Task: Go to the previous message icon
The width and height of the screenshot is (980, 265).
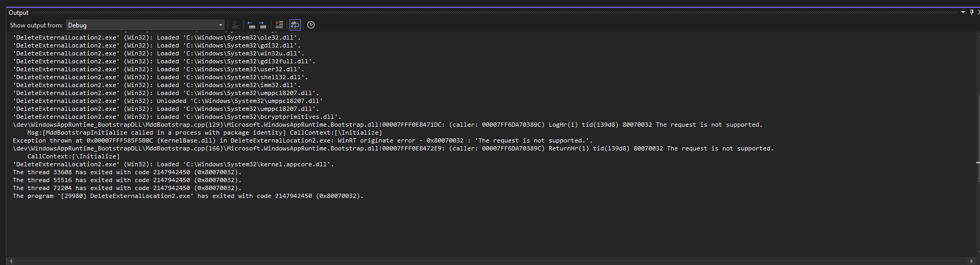Action: [251, 25]
